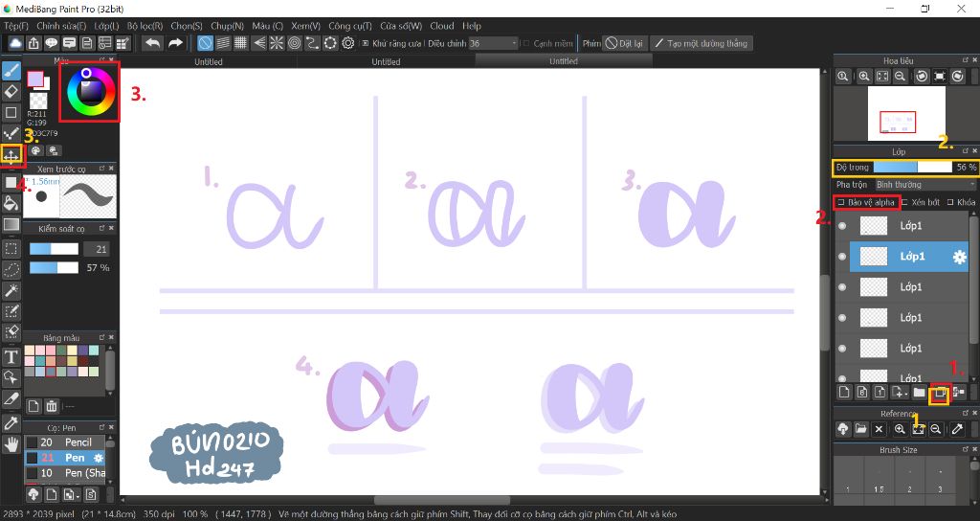Enable Xén bớt clipping checkbox
This screenshot has height=521, width=980.
click(x=904, y=202)
